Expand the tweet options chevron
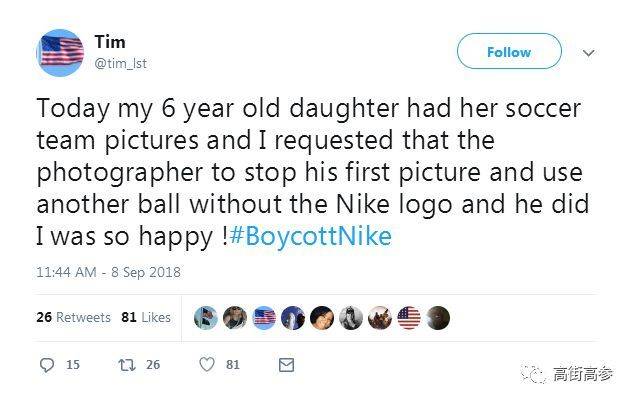This screenshot has width=633, height=402. pos(588,52)
